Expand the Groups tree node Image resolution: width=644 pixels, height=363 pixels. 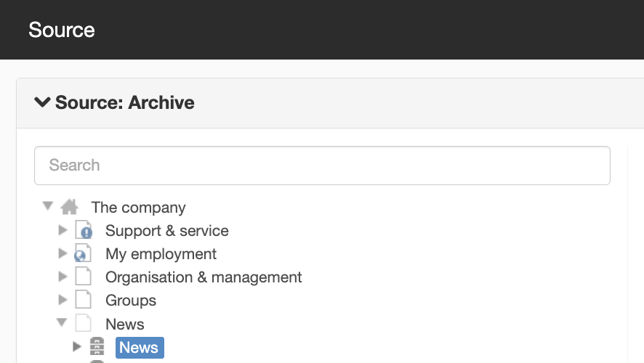[63, 300]
